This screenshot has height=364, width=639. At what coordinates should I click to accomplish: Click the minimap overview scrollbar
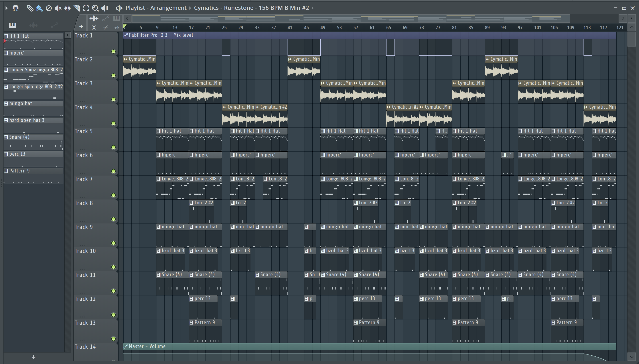(351, 18)
